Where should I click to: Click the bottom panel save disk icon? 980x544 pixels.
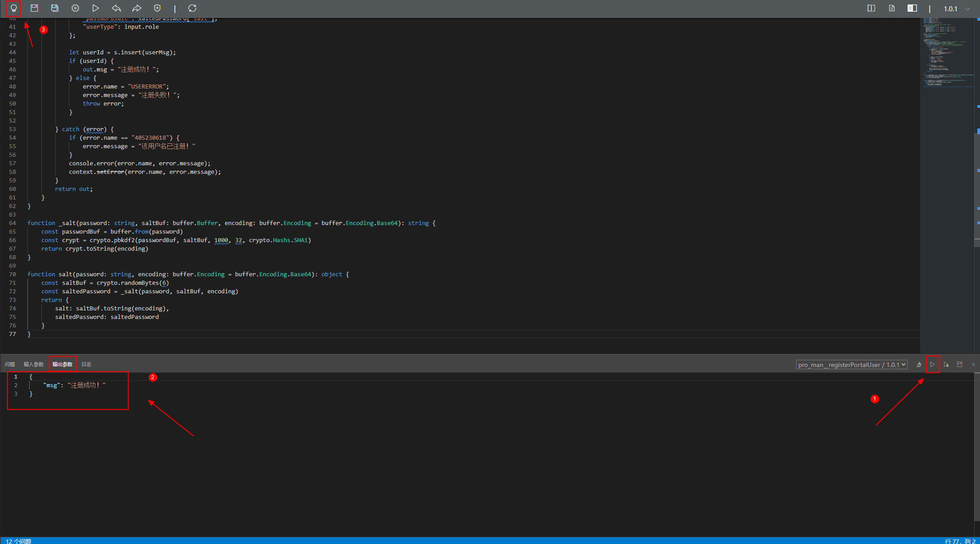click(960, 364)
